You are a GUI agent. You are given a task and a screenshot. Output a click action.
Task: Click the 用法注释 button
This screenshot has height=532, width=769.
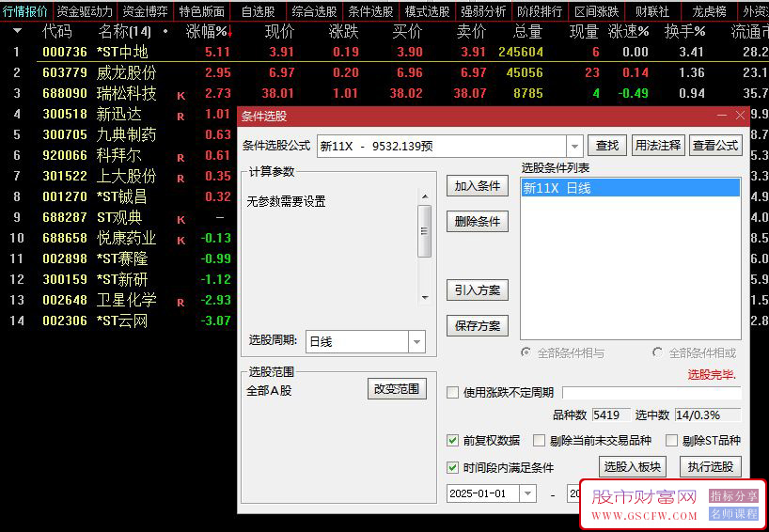click(x=658, y=146)
